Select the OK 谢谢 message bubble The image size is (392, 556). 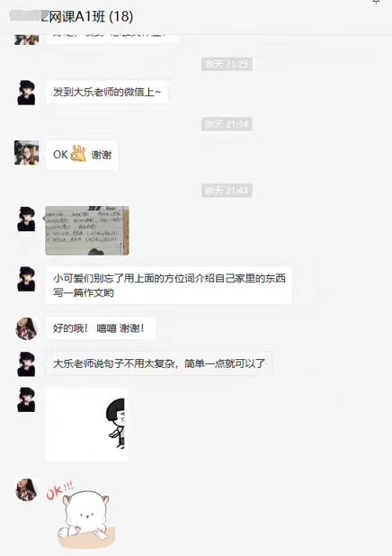click(82, 155)
